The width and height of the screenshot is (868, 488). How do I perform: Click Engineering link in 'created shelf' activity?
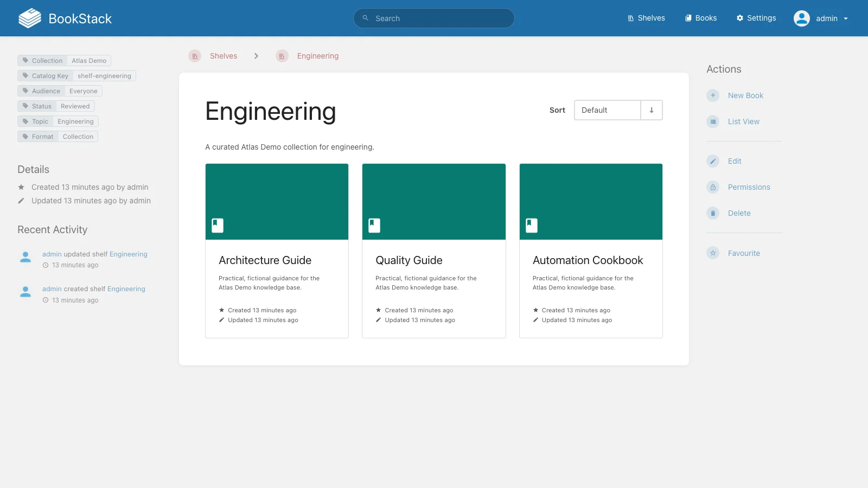(x=126, y=289)
